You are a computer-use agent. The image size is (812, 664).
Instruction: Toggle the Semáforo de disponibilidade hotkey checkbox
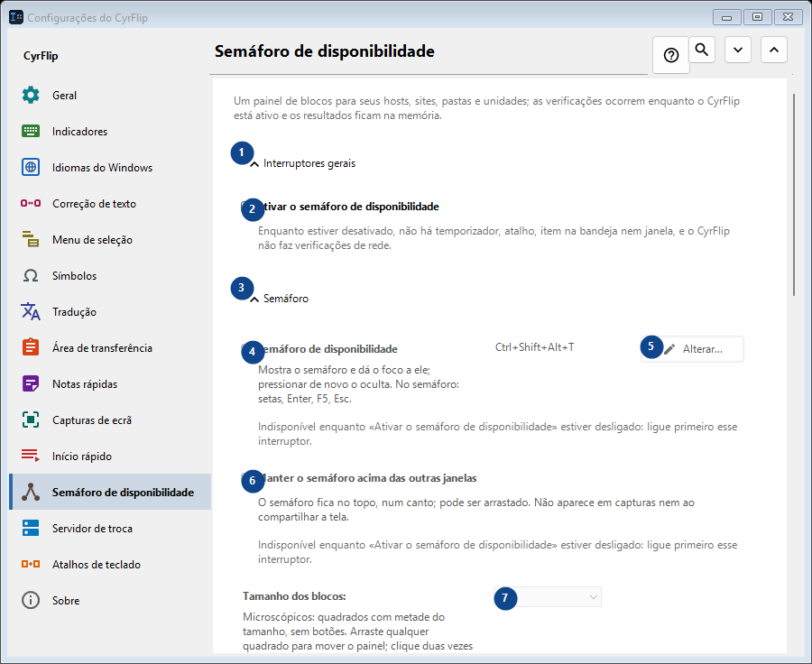(246, 348)
